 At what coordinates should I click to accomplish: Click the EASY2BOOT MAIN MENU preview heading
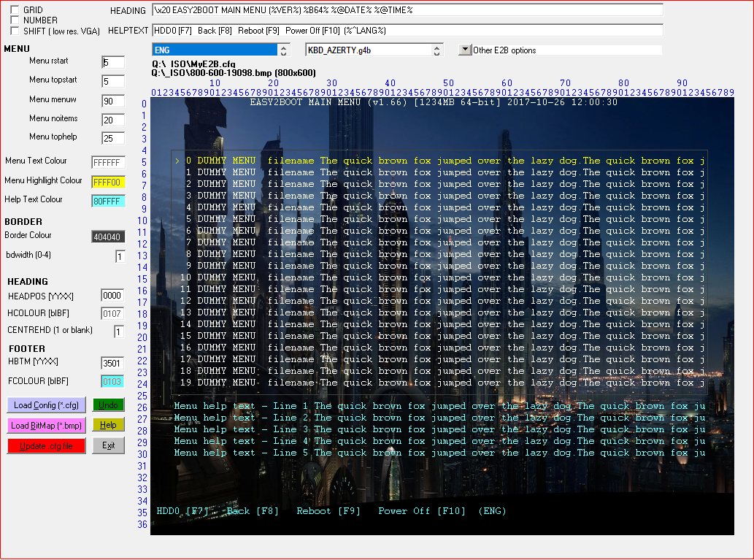(434, 102)
